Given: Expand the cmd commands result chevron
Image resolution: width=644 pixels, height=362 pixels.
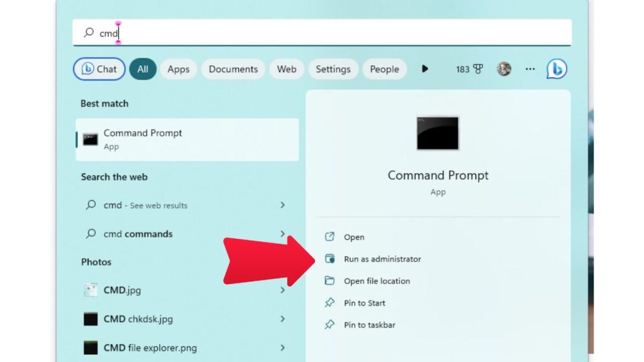Looking at the screenshot, I should coord(282,234).
